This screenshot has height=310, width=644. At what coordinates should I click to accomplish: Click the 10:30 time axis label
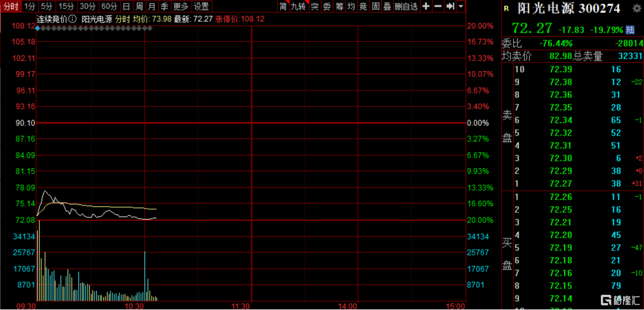pyautogui.click(x=135, y=306)
